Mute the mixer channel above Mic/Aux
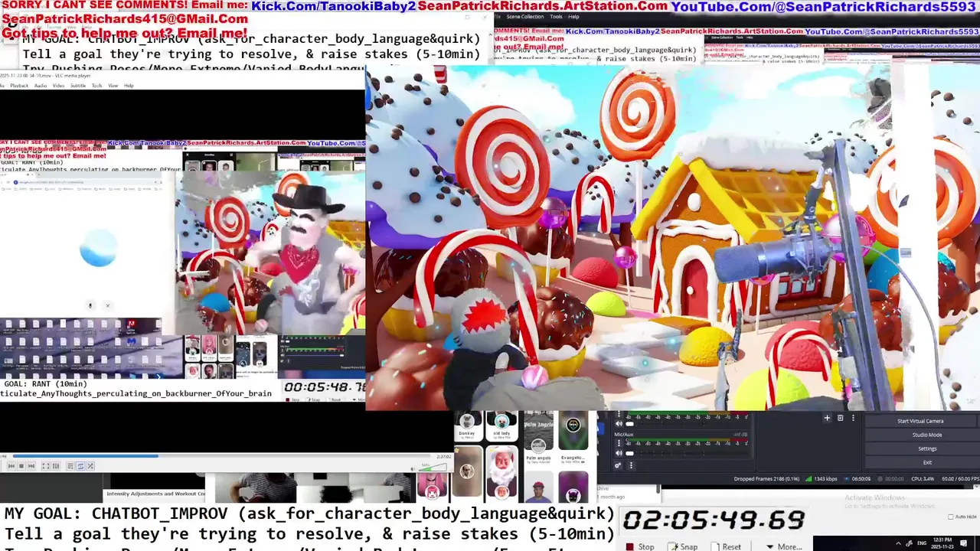 tap(619, 423)
